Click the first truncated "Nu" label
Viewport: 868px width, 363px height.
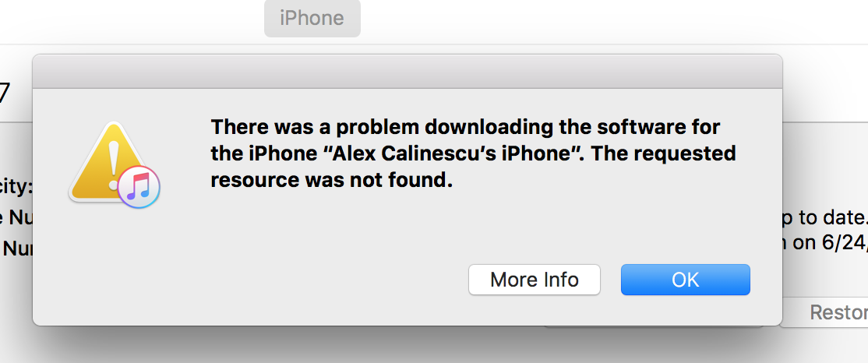[16, 218]
